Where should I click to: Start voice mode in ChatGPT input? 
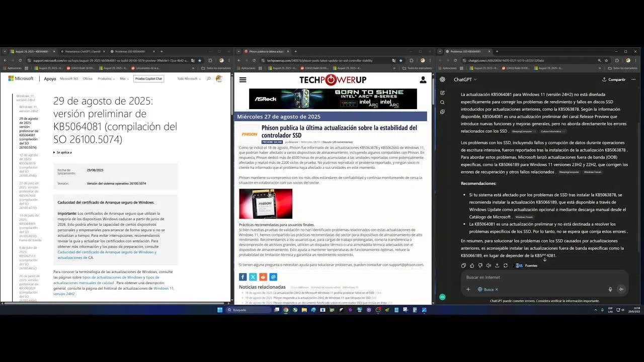click(x=621, y=289)
